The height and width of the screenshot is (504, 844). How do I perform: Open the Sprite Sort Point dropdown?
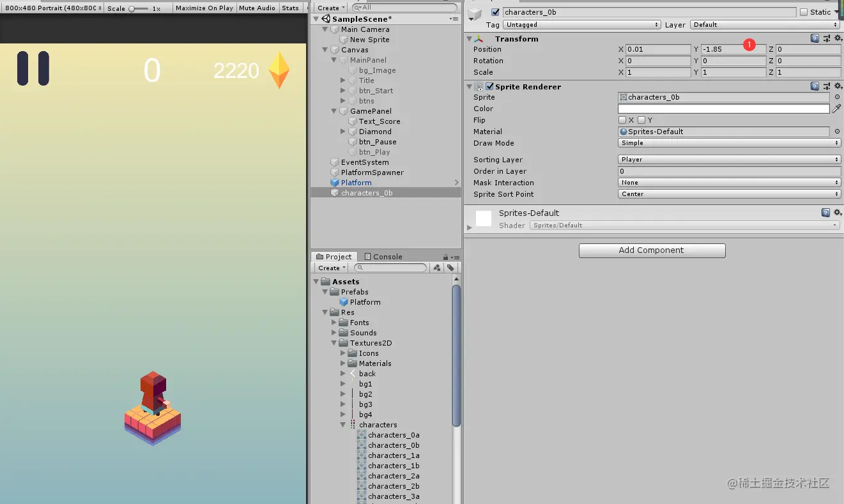coord(729,194)
